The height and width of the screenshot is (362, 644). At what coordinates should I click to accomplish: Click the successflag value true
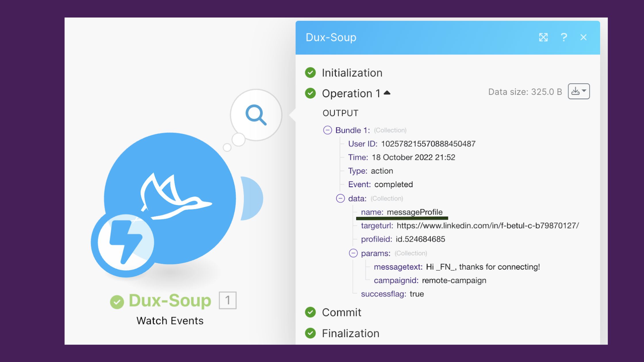coord(417,294)
